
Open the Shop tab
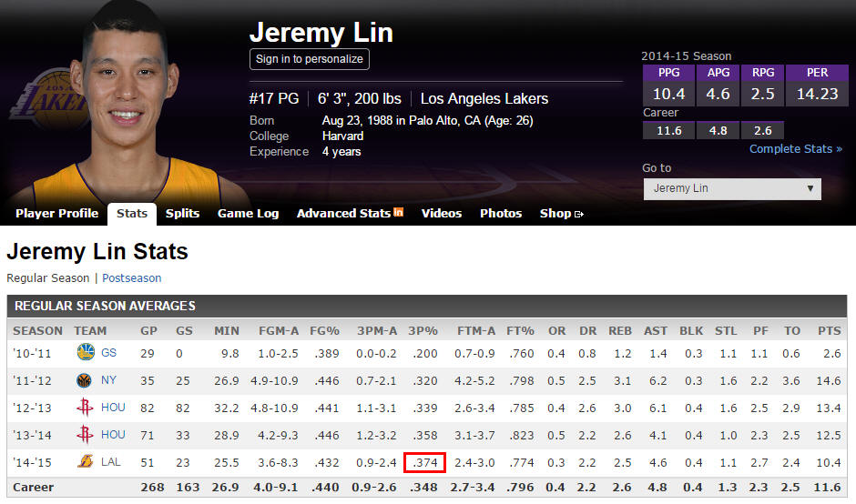pyautogui.click(x=555, y=213)
